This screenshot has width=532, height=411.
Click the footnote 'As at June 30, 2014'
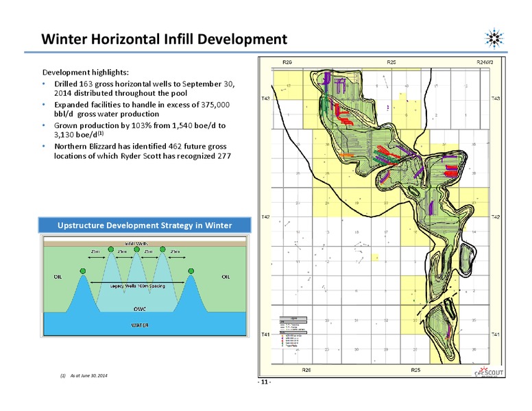point(89,375)
